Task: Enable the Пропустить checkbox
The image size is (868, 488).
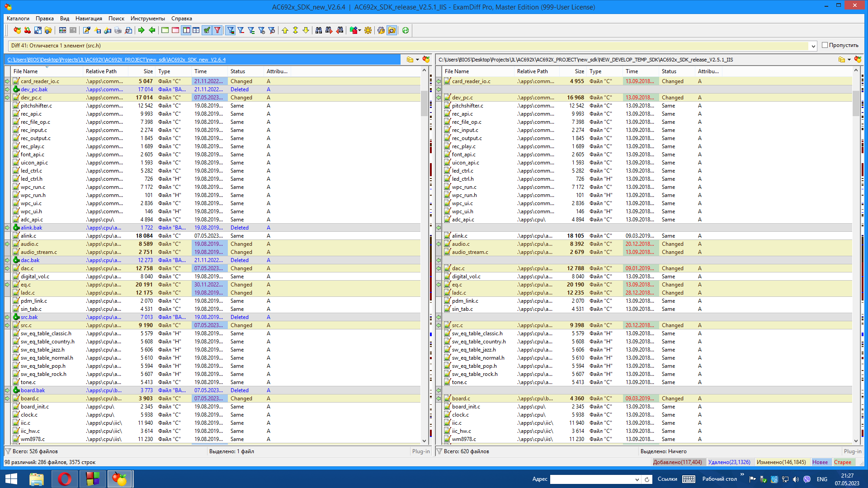Action: (x=825, y=45)
